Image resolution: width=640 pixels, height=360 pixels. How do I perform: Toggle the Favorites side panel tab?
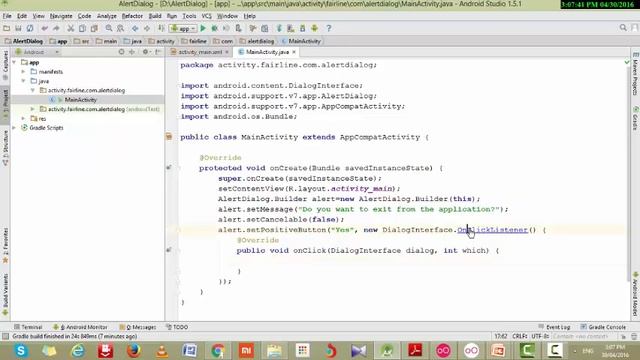point(5,245)
